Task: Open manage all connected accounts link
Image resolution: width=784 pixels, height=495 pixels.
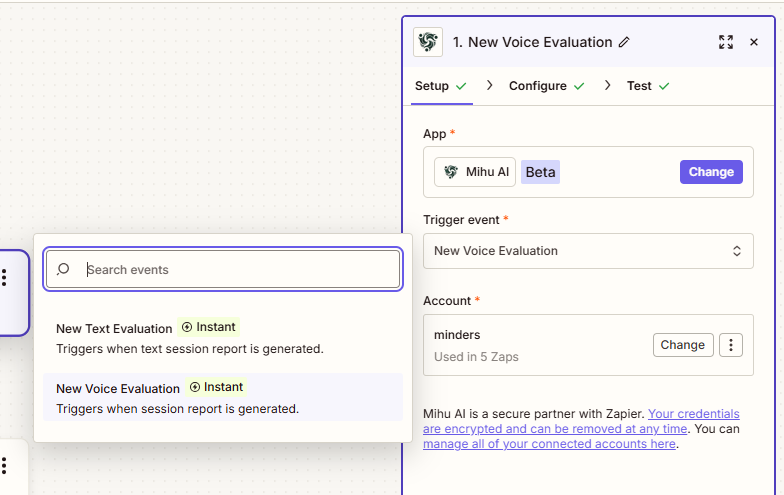Action: pos(550,444)
